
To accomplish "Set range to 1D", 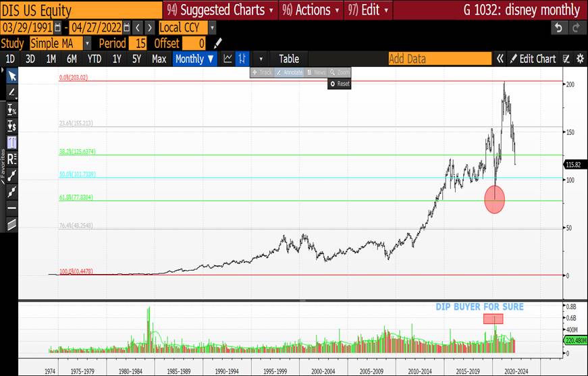I will 10,59.
